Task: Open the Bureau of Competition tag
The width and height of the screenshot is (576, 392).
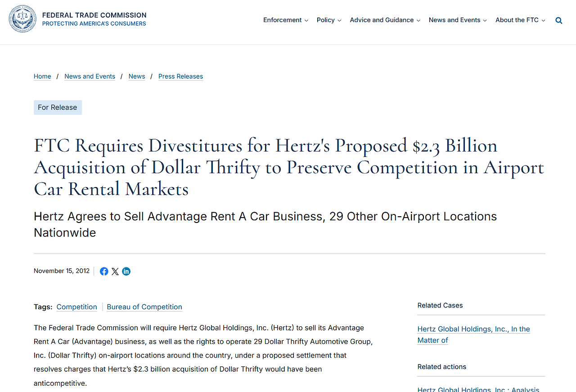Action: (x=144, y=307)
